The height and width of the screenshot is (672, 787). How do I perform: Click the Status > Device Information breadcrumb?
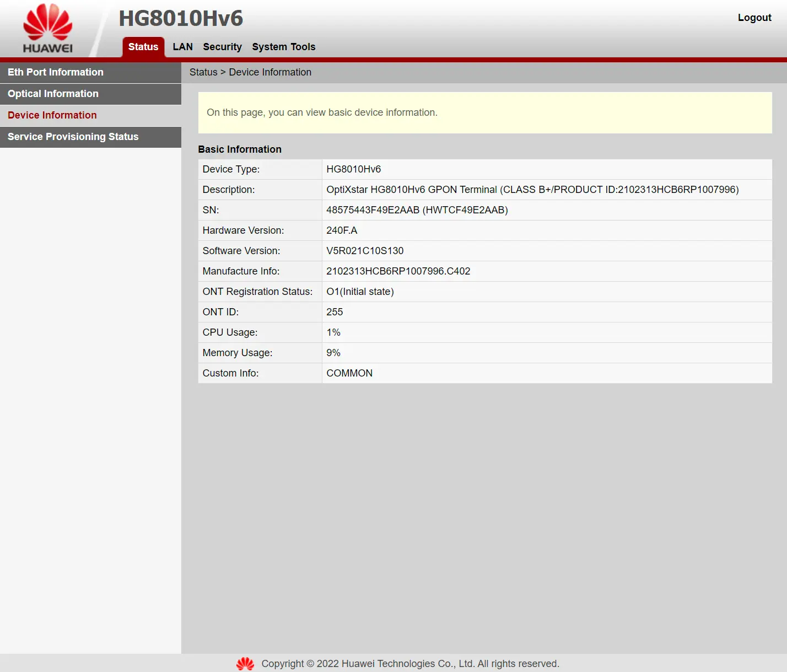[250, 72]
